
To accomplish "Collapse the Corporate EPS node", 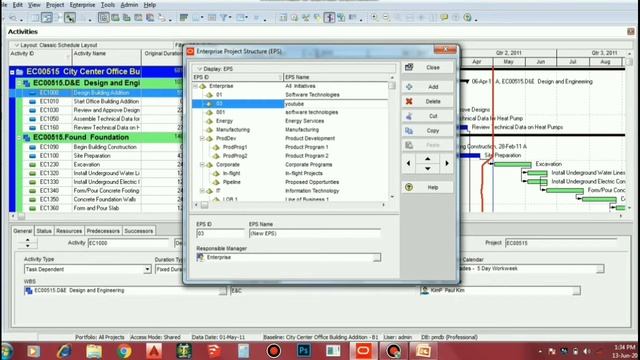I will tap(202, 164).
